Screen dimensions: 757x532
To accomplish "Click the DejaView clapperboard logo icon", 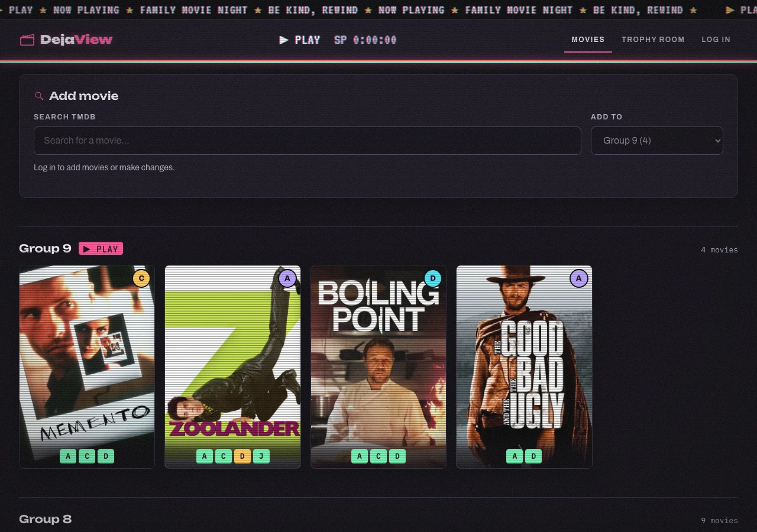I will click(27, 40).
